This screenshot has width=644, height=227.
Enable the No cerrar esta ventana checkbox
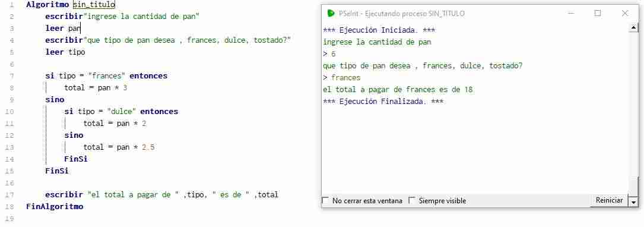pos(325,201)
